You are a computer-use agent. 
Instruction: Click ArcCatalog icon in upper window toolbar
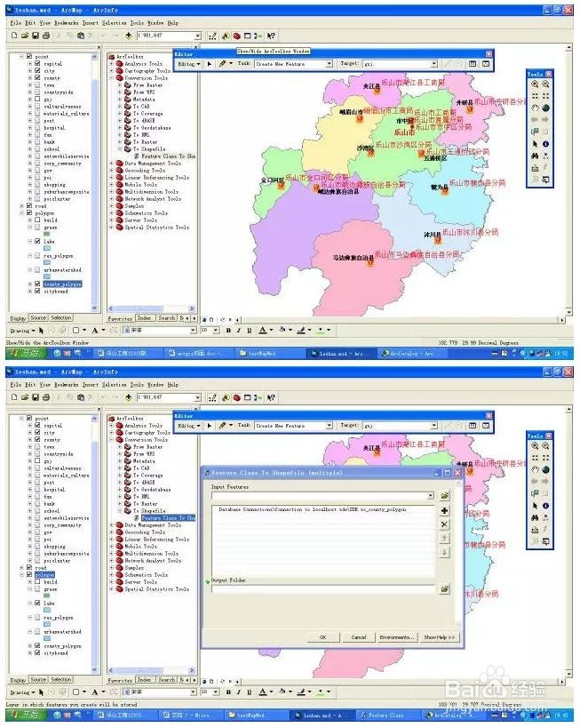point(226,36)
